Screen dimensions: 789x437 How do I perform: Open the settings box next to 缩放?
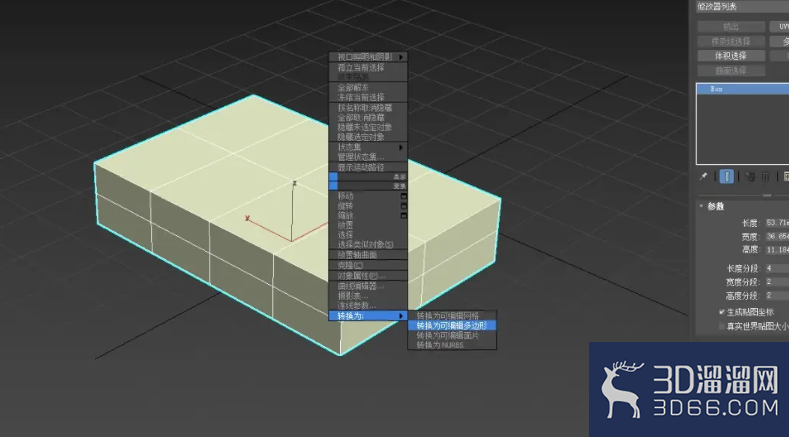[404, 215]
